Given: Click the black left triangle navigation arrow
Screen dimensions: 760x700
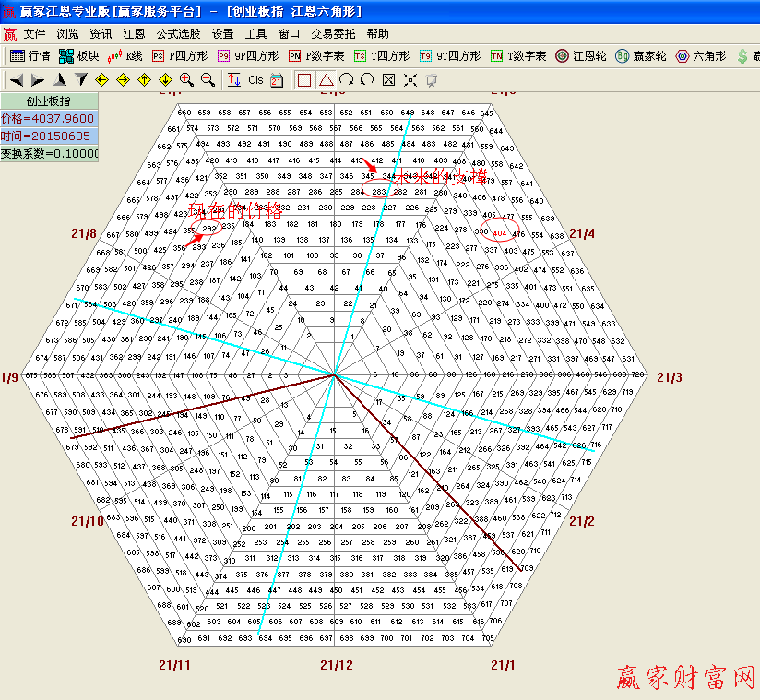Looking at the screenshot, I should click(x=17, y=80).
